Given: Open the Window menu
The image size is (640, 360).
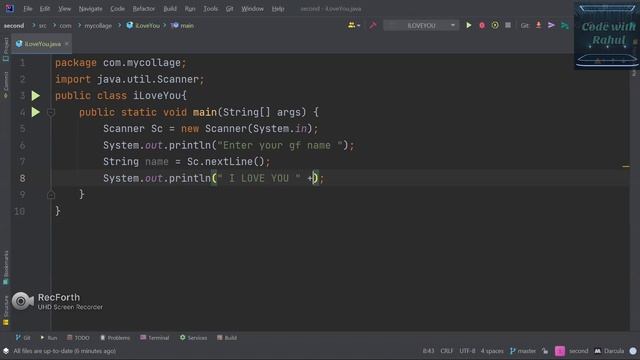Looking at the screenshot, I should click(x=252, y=9).
